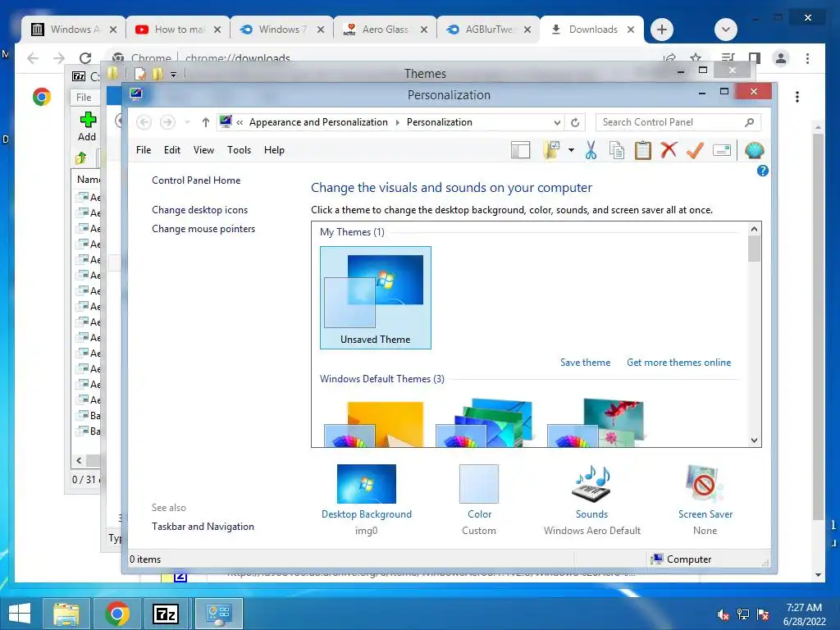840x630 pixels.
Task: Click Change mouse pointers link
Action: [203, 229]
